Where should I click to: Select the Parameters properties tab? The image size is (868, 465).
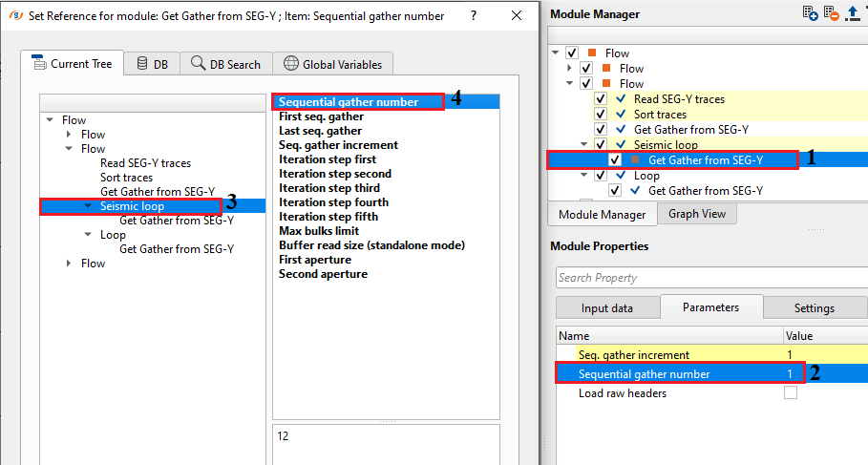click(x=710, y=307)
